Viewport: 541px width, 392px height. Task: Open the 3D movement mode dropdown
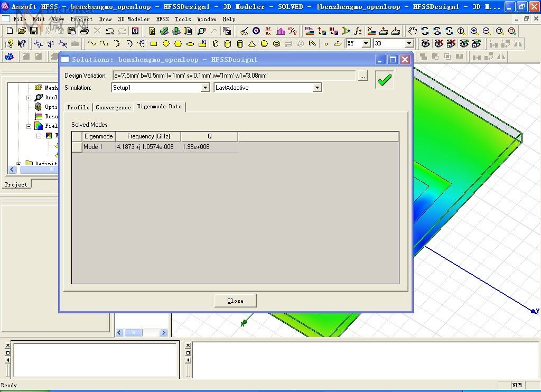tap(409, 44)
